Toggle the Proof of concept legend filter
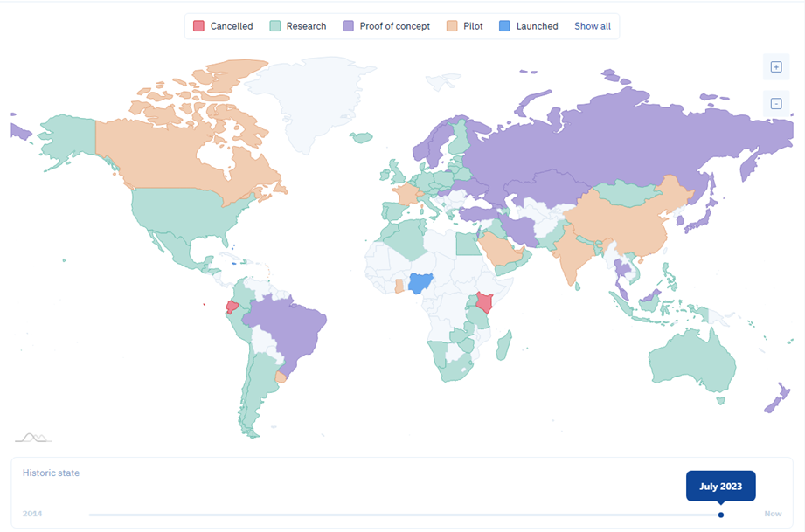Image resolution: width=805 pixels, height=532 pixels. coord(386,26)
